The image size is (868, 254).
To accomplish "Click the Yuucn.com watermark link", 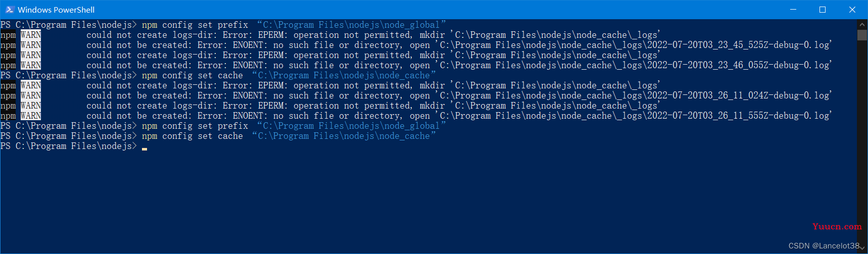I will click(x=837, y=226).
